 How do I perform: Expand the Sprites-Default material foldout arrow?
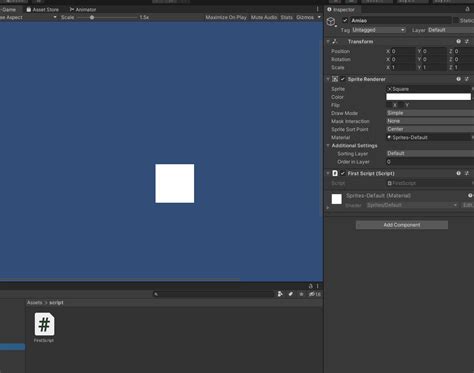(328, 207)
